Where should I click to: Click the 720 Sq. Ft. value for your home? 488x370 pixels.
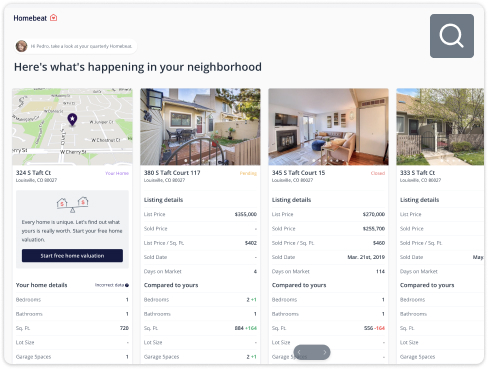pos(124,328)
